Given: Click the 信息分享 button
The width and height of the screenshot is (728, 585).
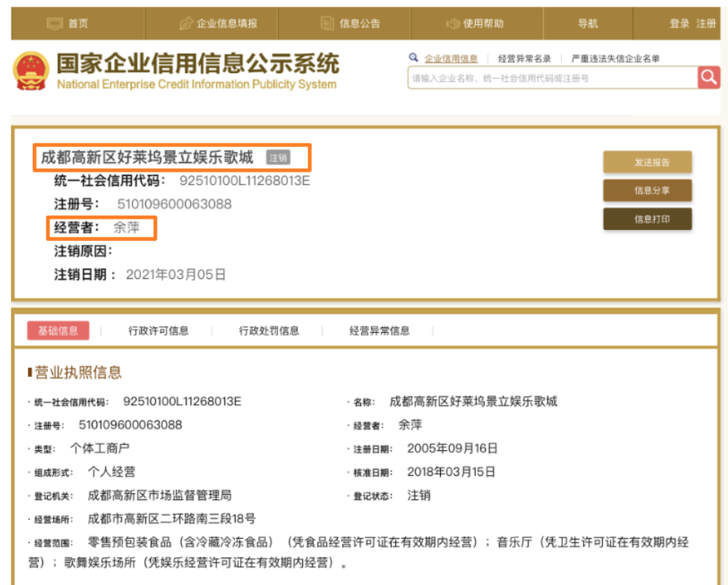Looking at the screenshot, I should click(646, 190).
